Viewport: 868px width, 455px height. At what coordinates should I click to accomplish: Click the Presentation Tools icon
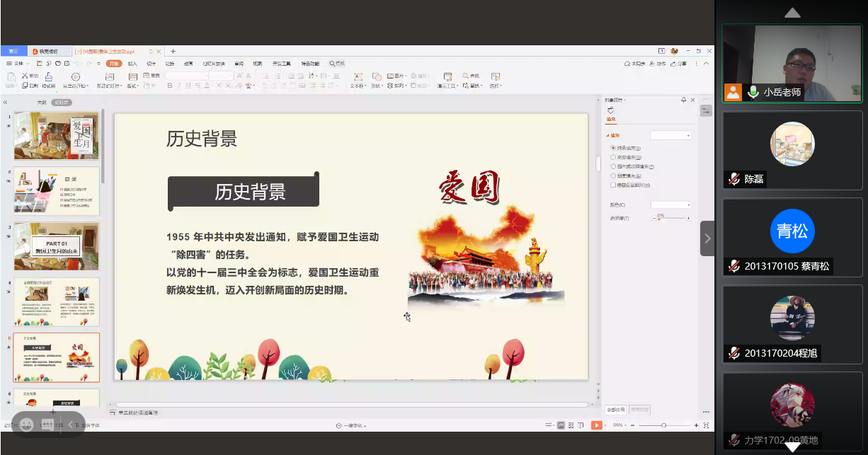tap(447, 76)
